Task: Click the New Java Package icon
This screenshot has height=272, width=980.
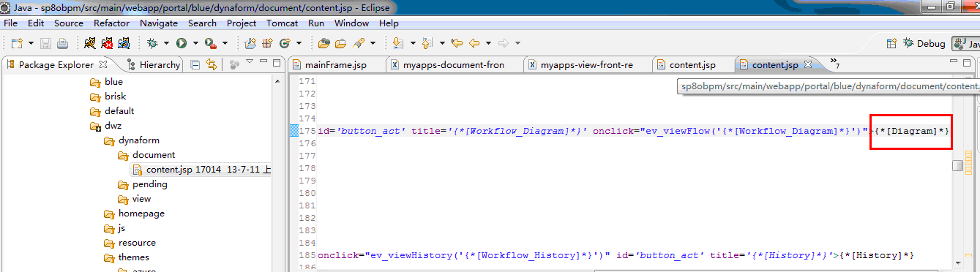Action: [267, 43]
